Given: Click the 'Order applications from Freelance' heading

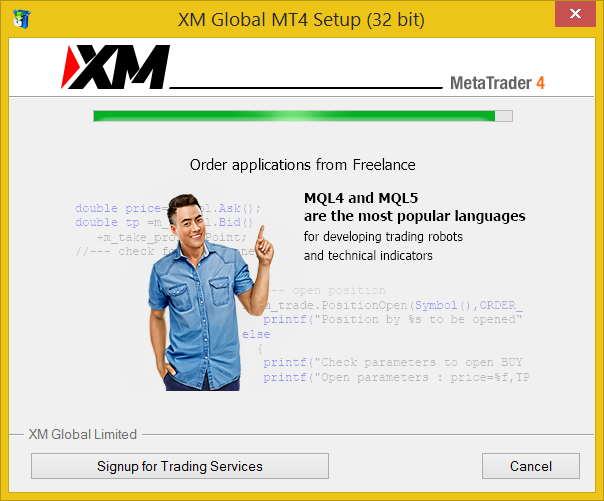Looking at the screenshot, I should [303, 165].
